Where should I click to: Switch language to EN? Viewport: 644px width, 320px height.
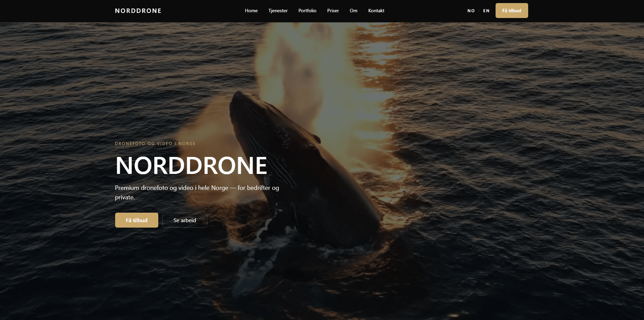486,11
